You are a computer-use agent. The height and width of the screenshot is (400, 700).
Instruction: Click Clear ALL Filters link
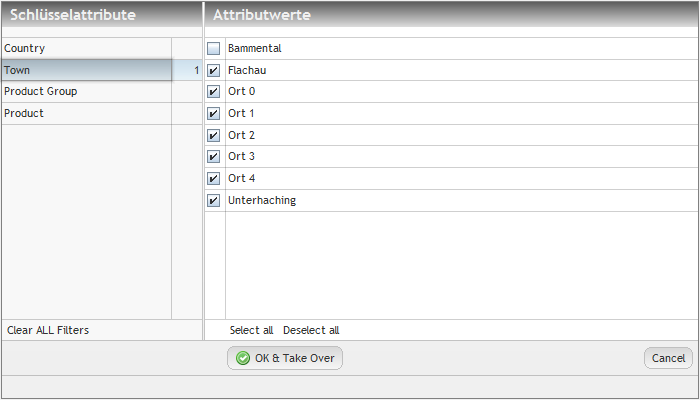(48, 330)
